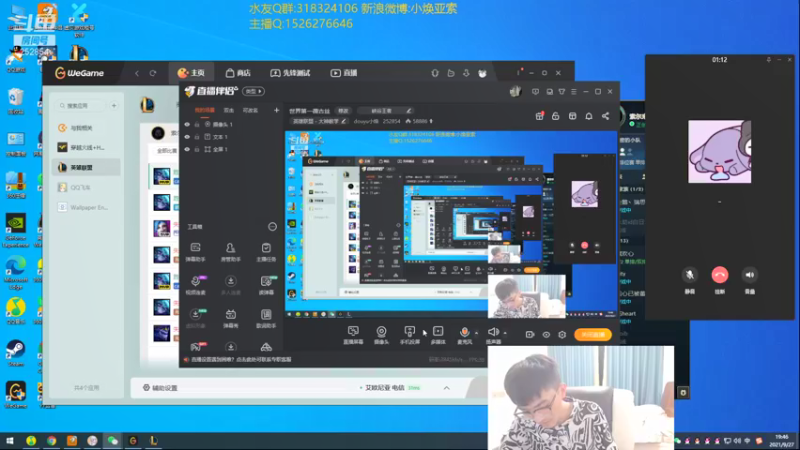Select the Recycle Bin desktop icon
This screenshot has height=450, width=800.
click(16, 101)
